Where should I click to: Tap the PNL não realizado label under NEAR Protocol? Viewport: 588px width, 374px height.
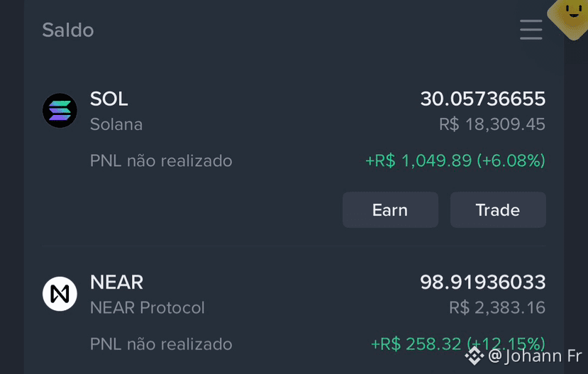[x=161, y=344]
